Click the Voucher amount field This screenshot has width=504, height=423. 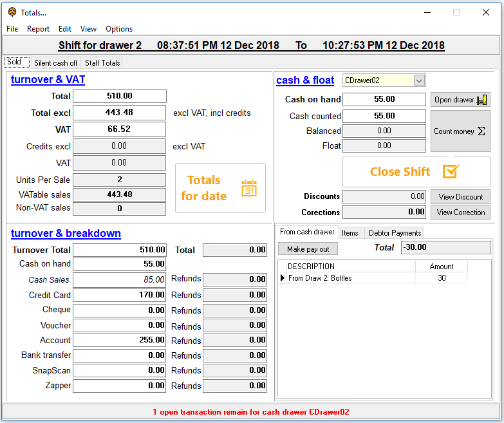tap(119, 325)
